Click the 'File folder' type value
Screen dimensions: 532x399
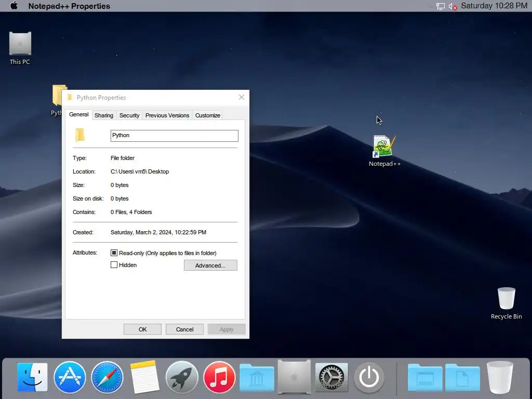click(123, 158)
